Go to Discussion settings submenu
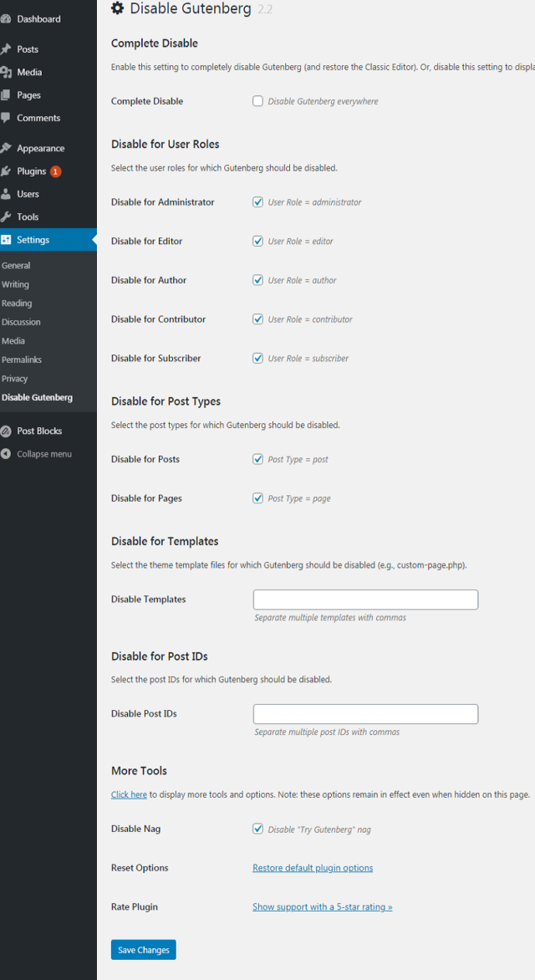The width and height of the screenshot is (535, 980). click(x=21, y=322)
